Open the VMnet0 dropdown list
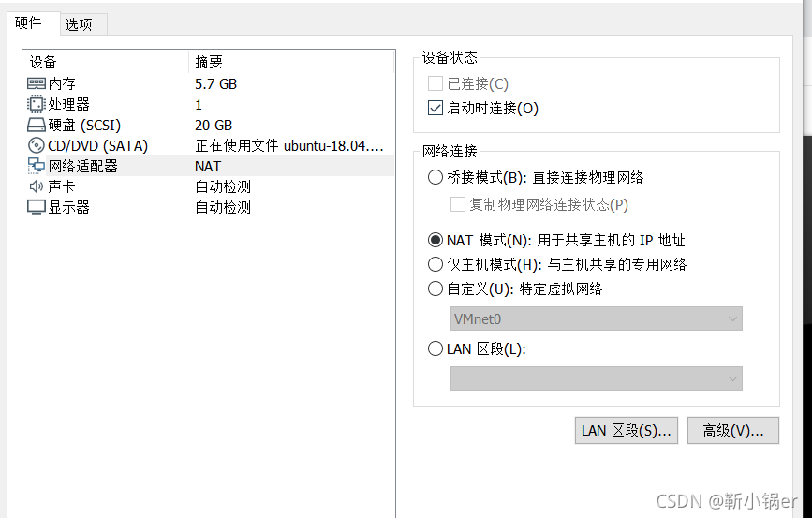Viewport: 812px width, 518px height. 596,318
